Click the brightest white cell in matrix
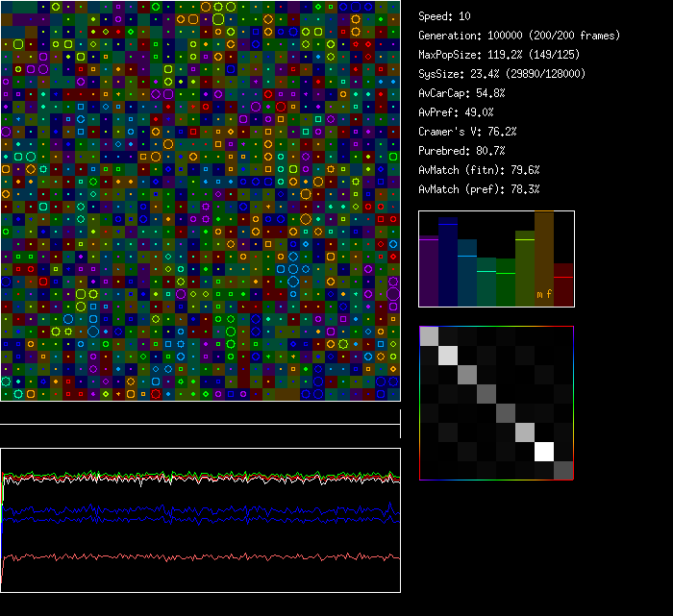The image size is (673, 616). point(544,451)
